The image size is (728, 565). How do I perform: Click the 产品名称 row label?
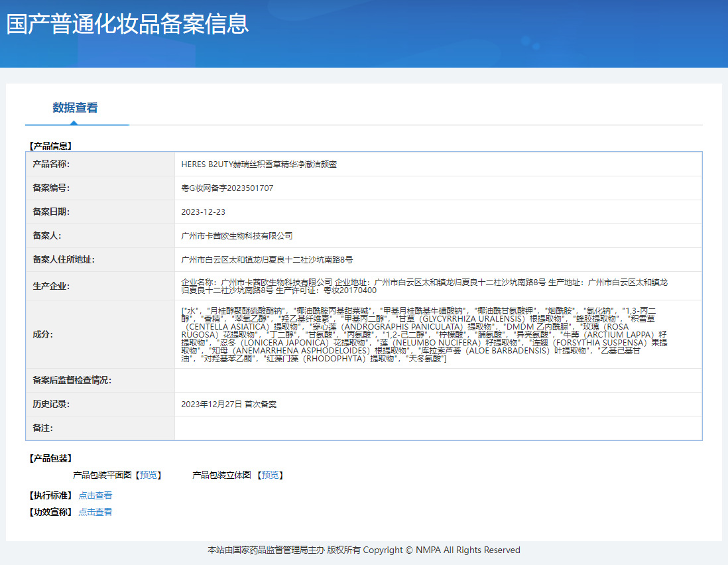51,164
